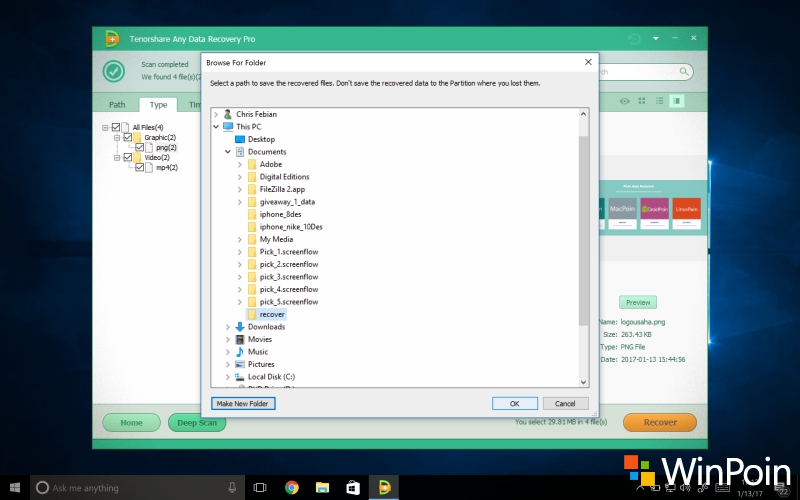The width and height of the screenshot is (800, 500).
Task: Open the Store from the taskbar
Action: click(353, 488)
